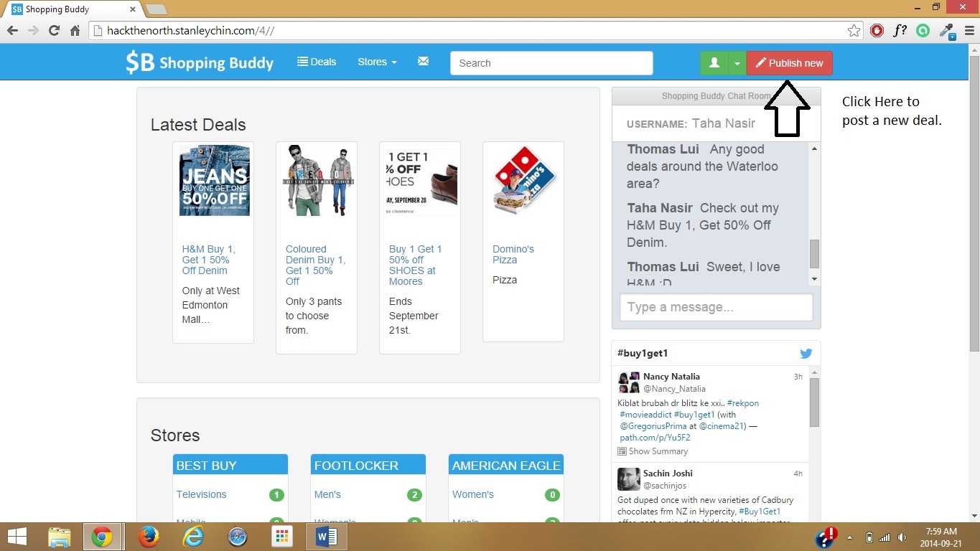Launch Firefox from the taskbar
Image resolution: width=980 pixels, height=551 pixels.
coord(149,537)
